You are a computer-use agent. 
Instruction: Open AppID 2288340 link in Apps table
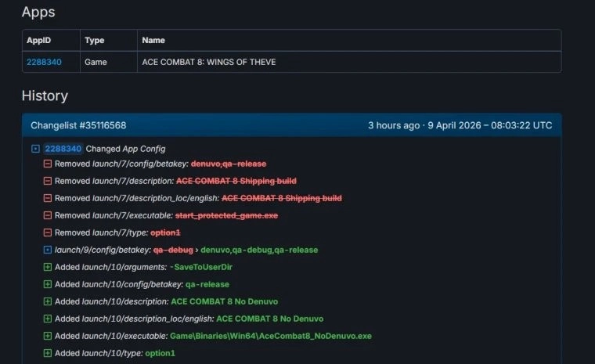pyautogui.click(x=44, y=62)
